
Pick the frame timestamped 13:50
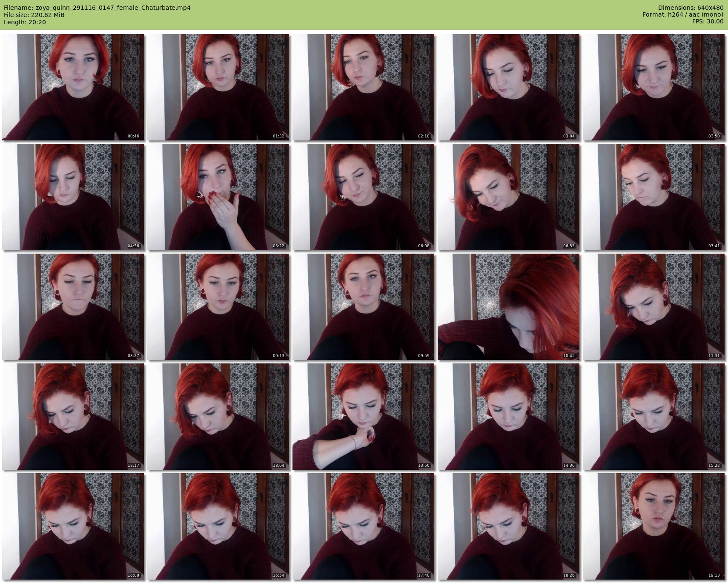coord(364,417)
